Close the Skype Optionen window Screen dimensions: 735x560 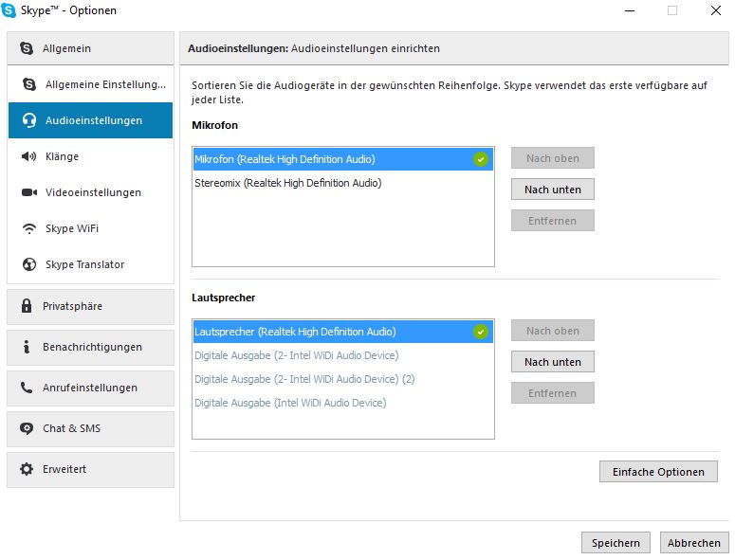pyautogui.click(x=716, y=10)
